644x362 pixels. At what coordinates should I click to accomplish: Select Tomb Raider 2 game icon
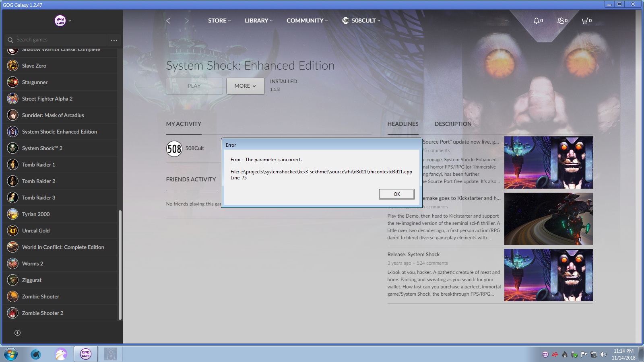pyautogui.click(x=13, y=181)
